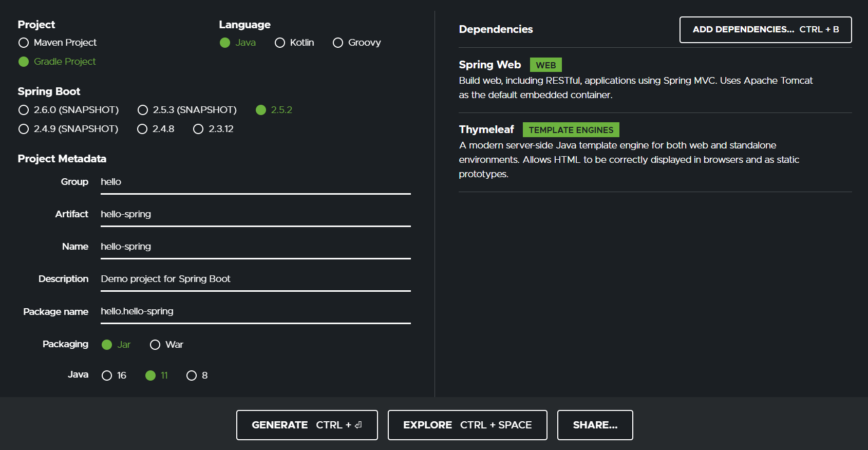Click the Project Metadata heading
Image resolution: width=868 pixels, height=450 pixels.
pos(62,159)
